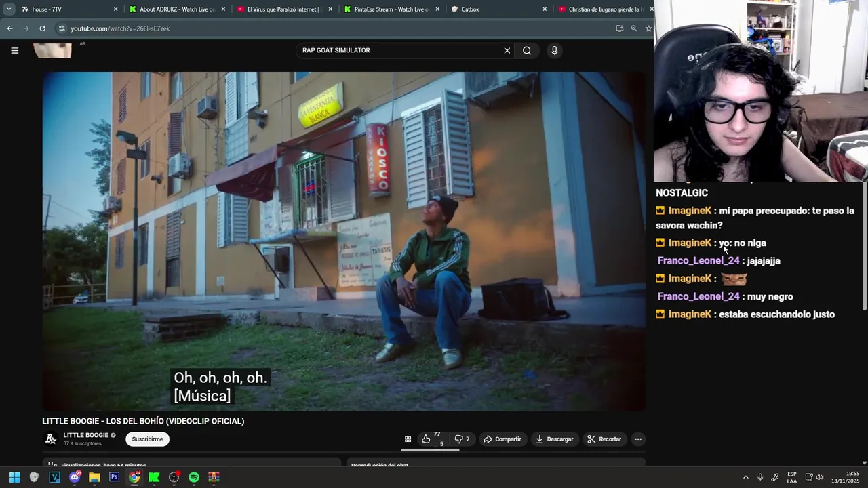Open the Windows Start menu

(x=14, y=477)
